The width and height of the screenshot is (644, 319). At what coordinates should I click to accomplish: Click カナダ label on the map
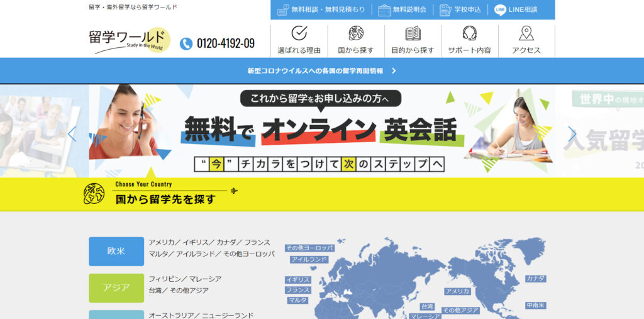[x=536, y=278]
